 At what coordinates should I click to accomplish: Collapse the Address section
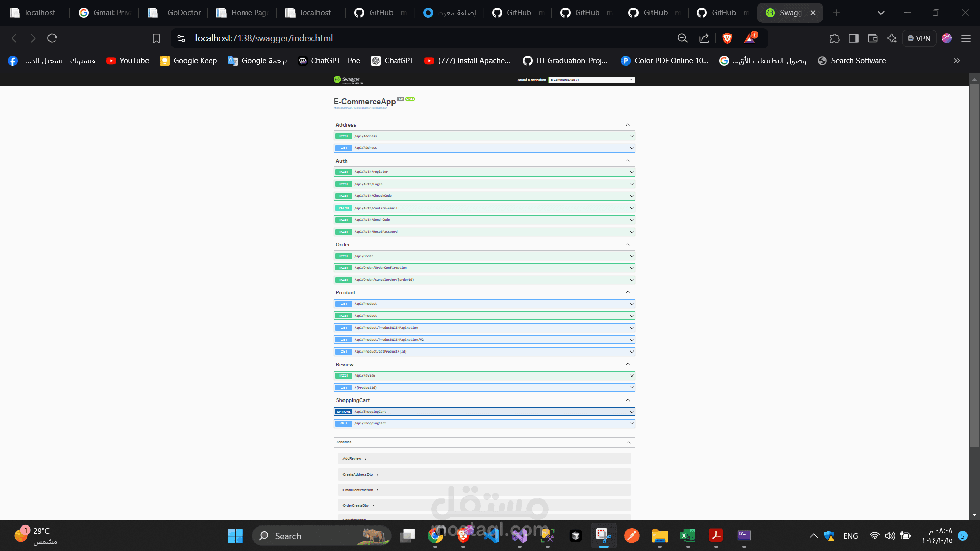tap(628, 125)
